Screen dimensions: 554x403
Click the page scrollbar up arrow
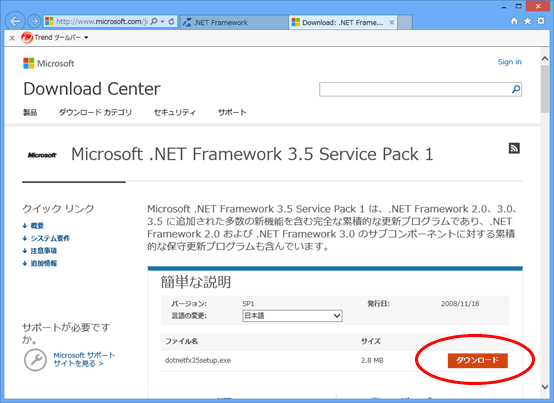pos(545,59)
